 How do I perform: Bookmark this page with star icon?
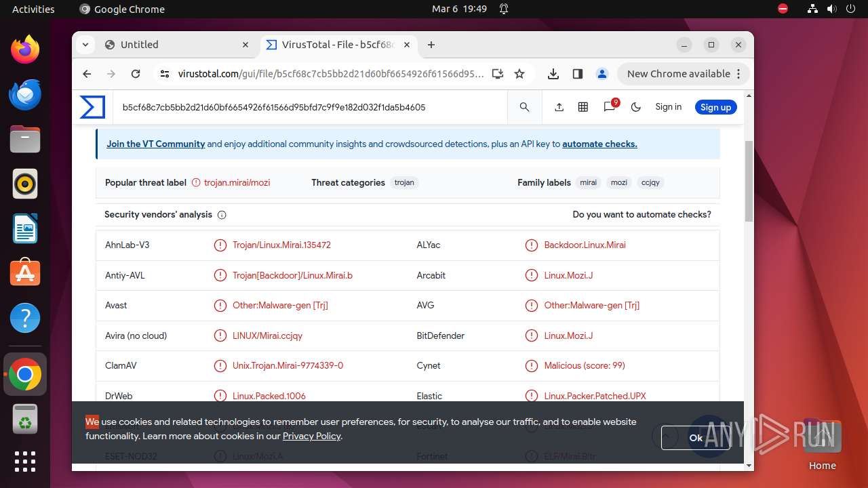(519, 74)
